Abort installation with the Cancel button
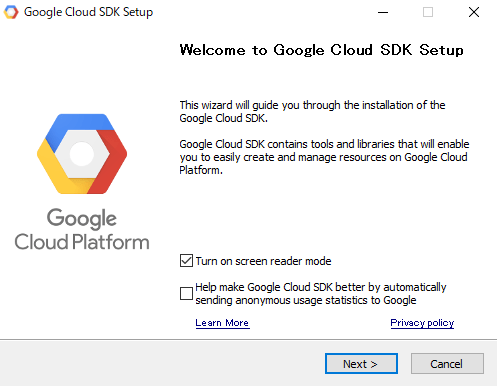The height and width of the screenshot is (386, 497). pyautogui.click(x=447, y=364)
